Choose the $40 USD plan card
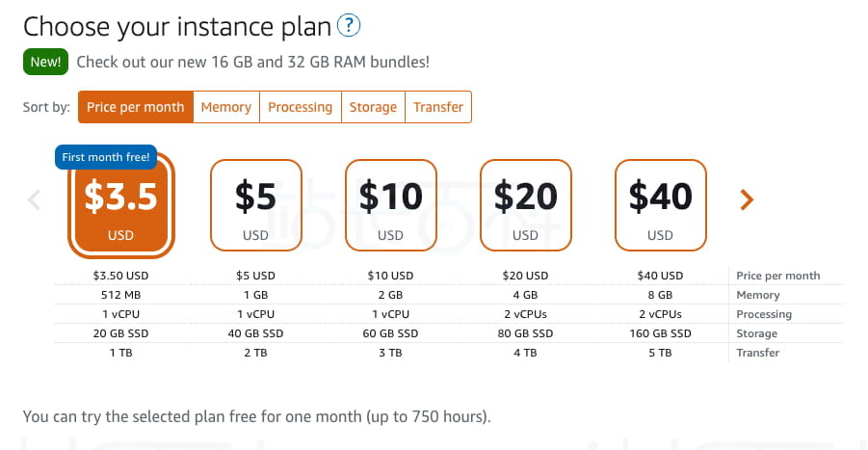The height and width of the screenshot is (450, 868). (660, 203)
